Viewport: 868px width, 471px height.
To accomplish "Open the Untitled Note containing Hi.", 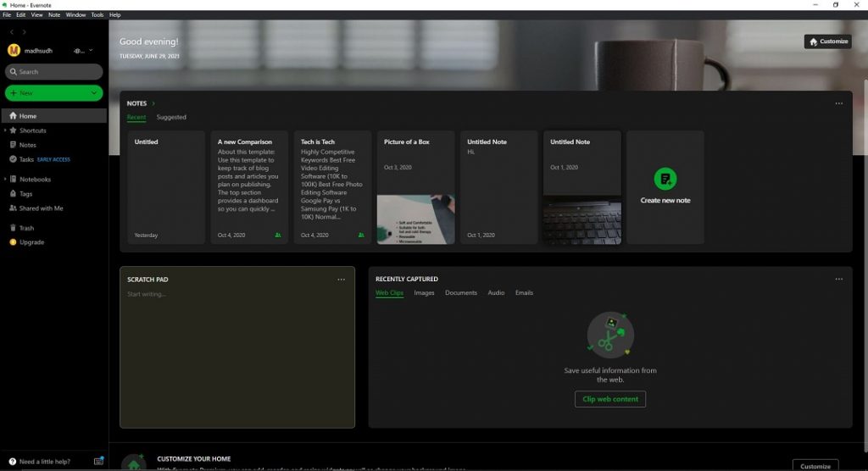I will click(x=498, y=187).
